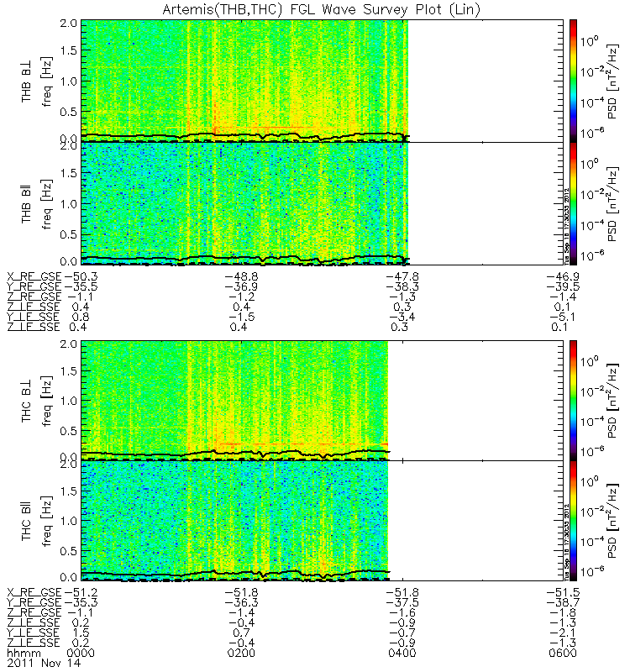630x672 pixels.
Task: Click the date label '2011 Nov 14'
Action: point(44,663)
